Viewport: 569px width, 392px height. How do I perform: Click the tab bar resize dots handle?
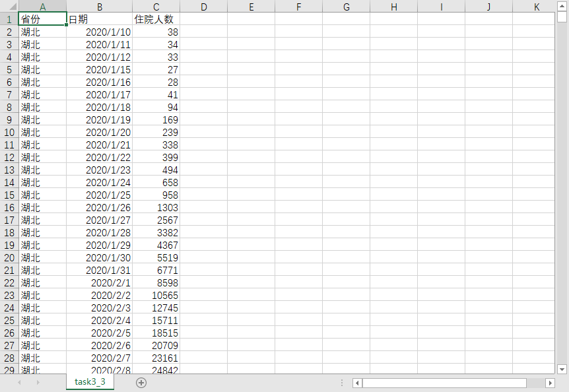click(x=341, y=383)
